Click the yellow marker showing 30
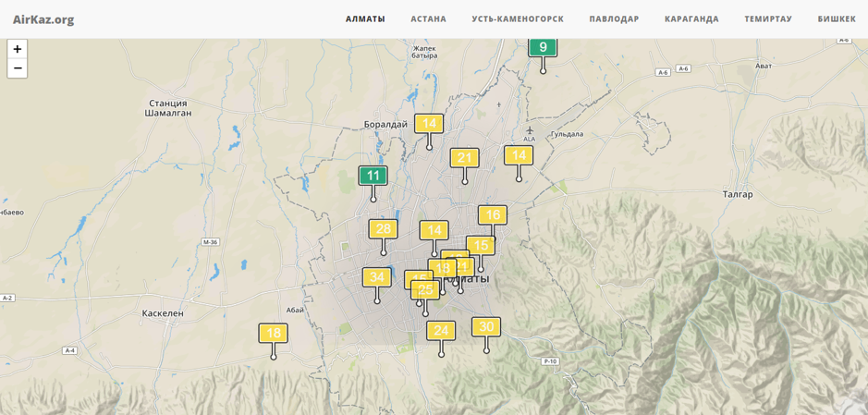Image resolution: width=868 pixels, height=415 pixels. click(x=486, y=327)
